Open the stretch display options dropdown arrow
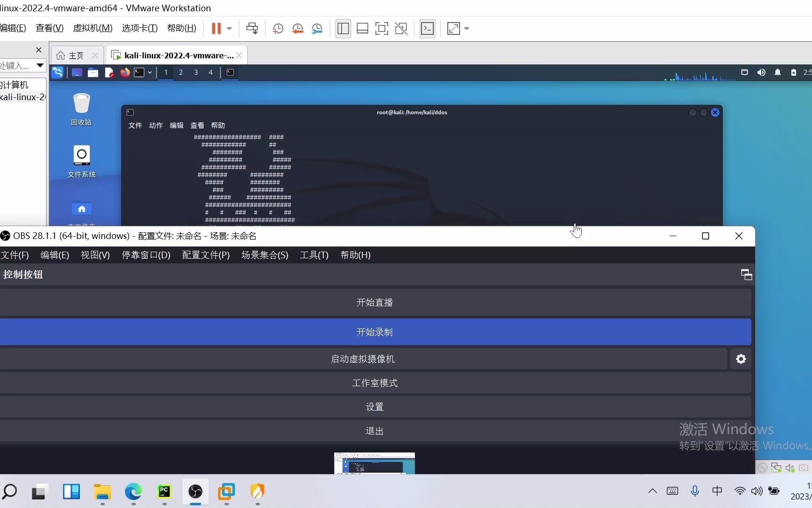The height and width of the screenshot is (508, 812). (x=467, y=29)
